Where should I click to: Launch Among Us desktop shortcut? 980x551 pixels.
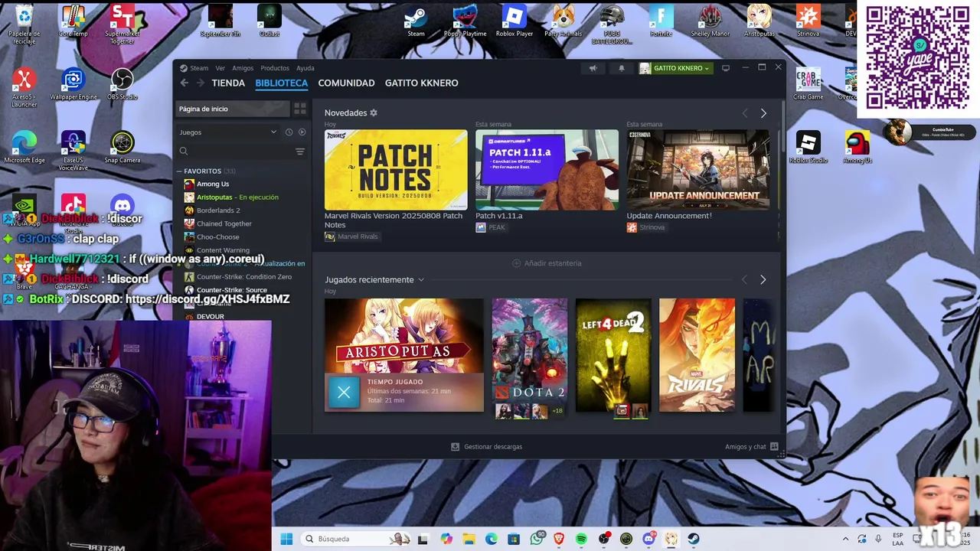(857, 147)
